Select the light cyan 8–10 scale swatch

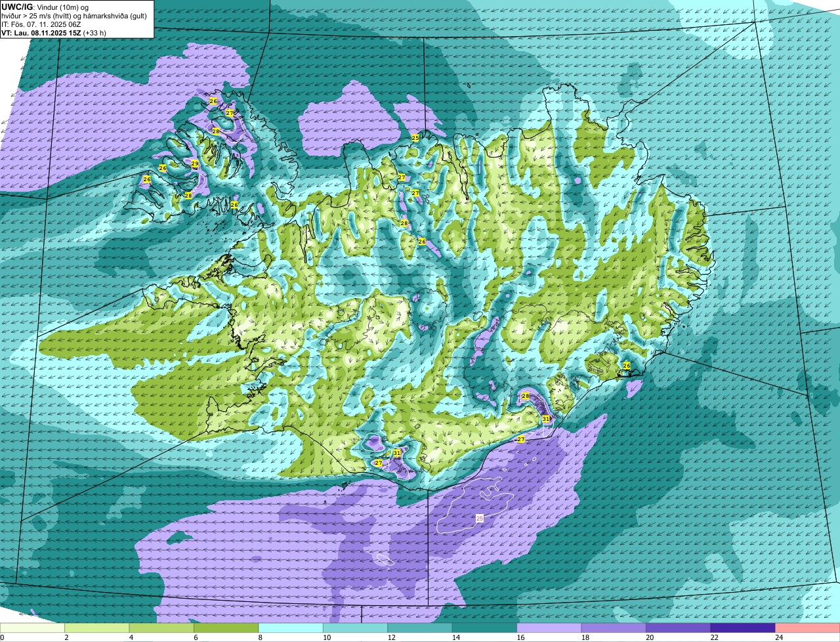pyautogui.click(x=291, y=628)
